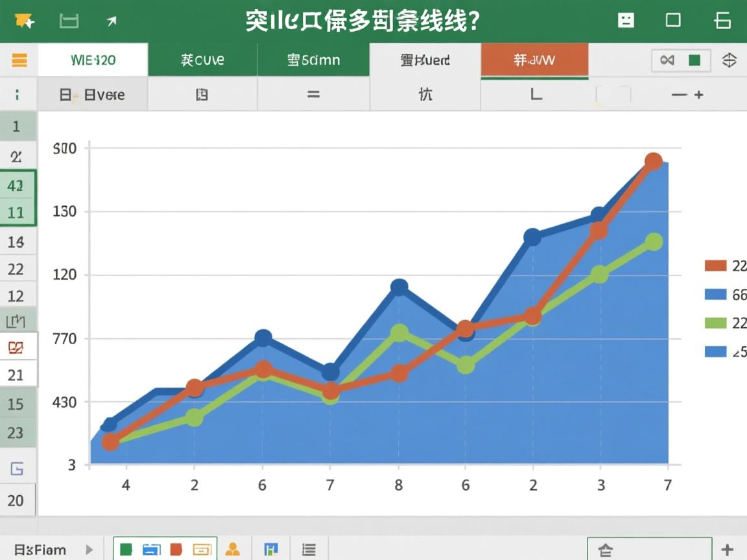747x560 pixels.
Task: Open the orange hamburger menu
Action: coord(19,60)
